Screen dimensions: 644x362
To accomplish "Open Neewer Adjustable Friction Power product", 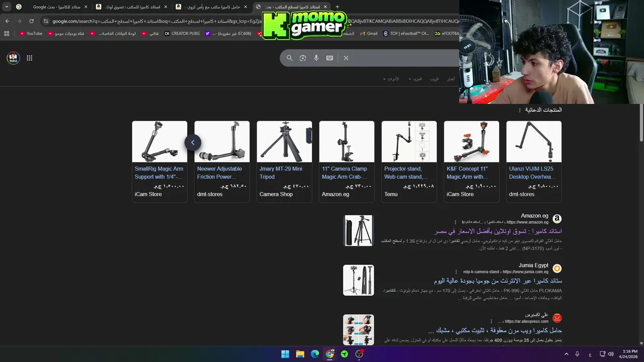I will pyautogui.click(x=222, y=161).
